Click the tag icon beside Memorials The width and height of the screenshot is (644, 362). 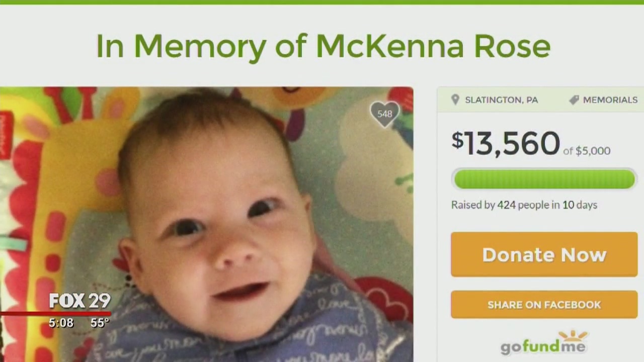574,100
